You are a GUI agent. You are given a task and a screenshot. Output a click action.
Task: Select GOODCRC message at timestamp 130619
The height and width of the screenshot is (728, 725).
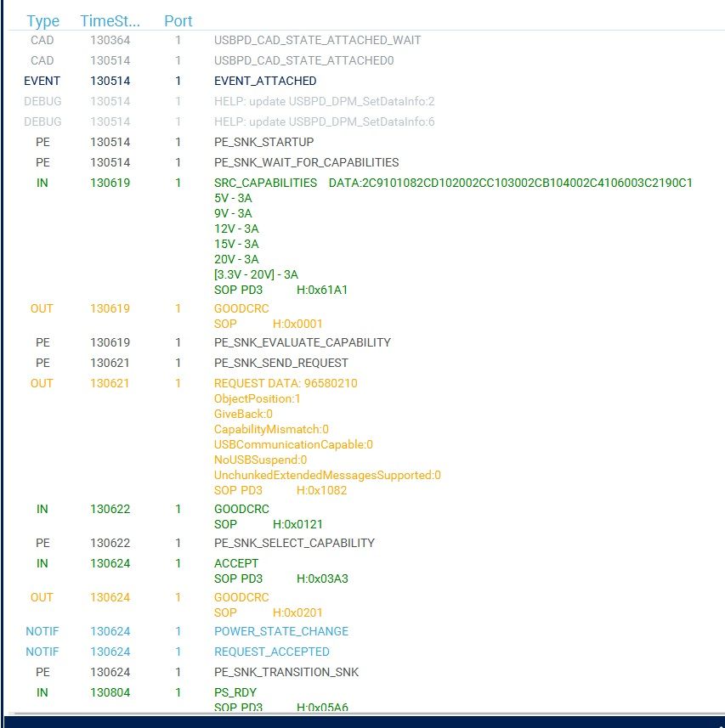coord(241,308)
